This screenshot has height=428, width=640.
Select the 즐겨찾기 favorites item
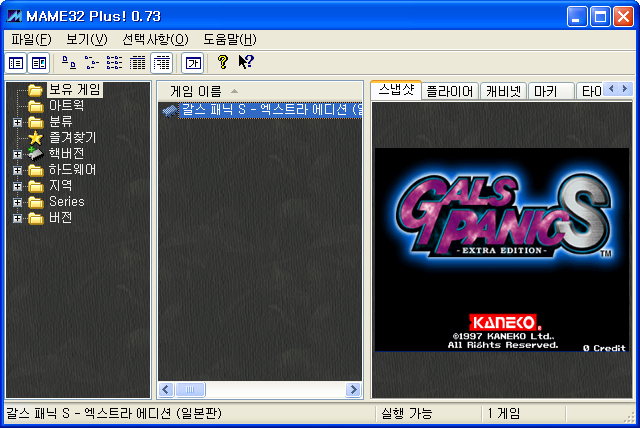point(73,137)
